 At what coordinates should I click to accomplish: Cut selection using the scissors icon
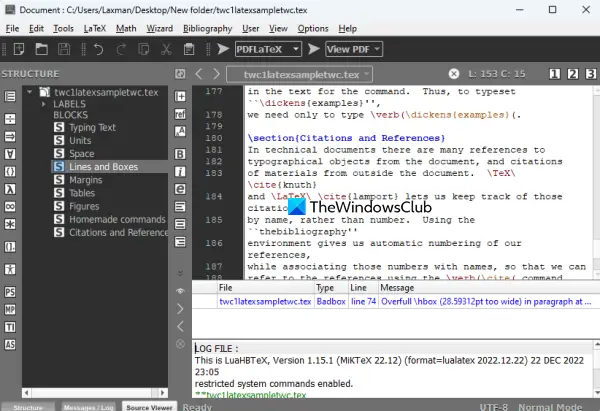coord(166,49)
